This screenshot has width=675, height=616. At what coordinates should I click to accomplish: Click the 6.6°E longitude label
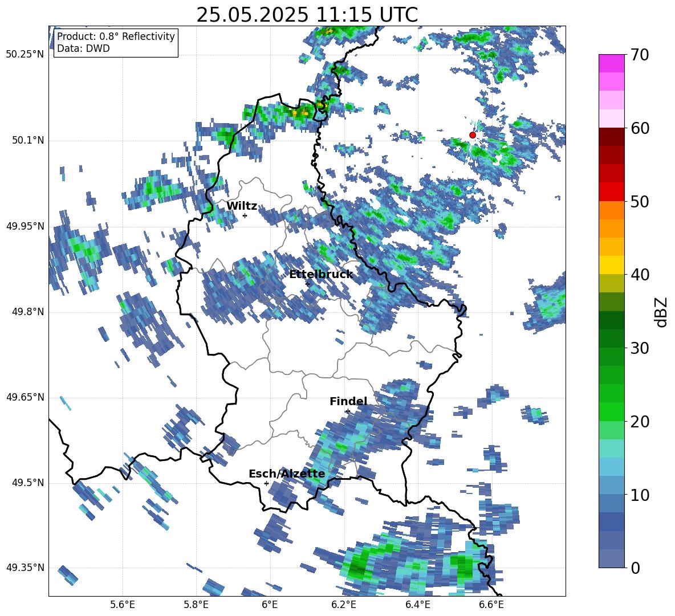[491, 605]
